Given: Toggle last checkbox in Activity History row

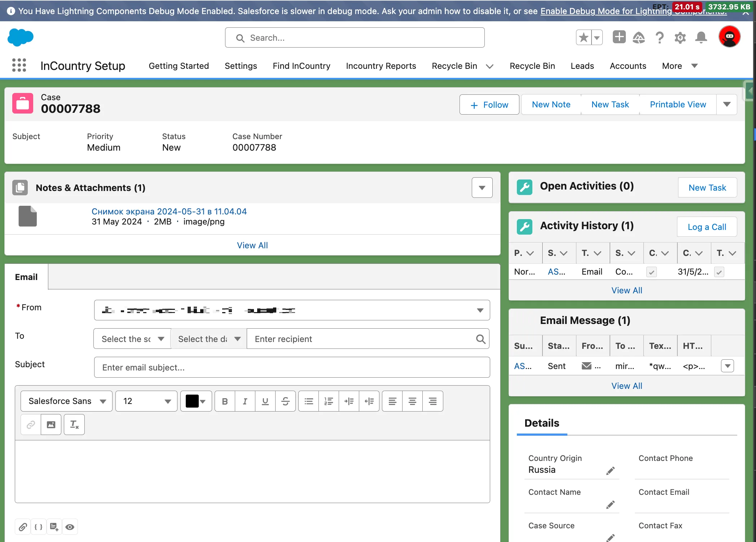Looking at the screenshot, I should click(719, 272).
